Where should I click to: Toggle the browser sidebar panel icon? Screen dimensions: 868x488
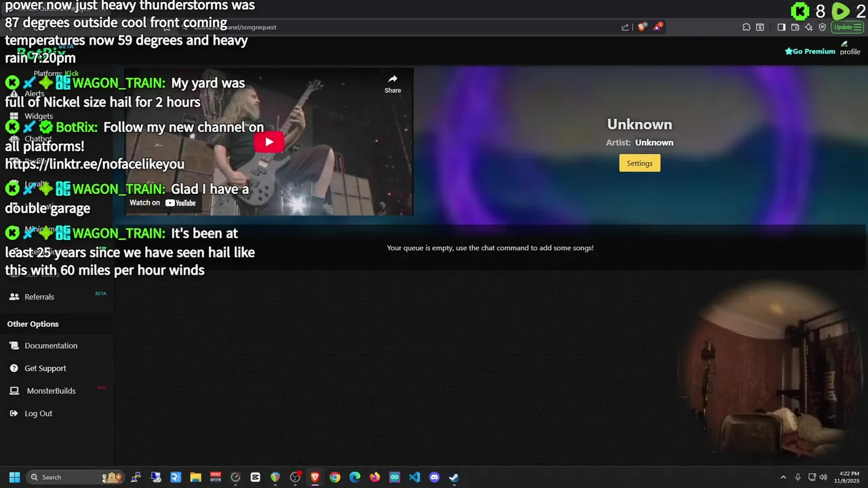(x=781, y=27)
